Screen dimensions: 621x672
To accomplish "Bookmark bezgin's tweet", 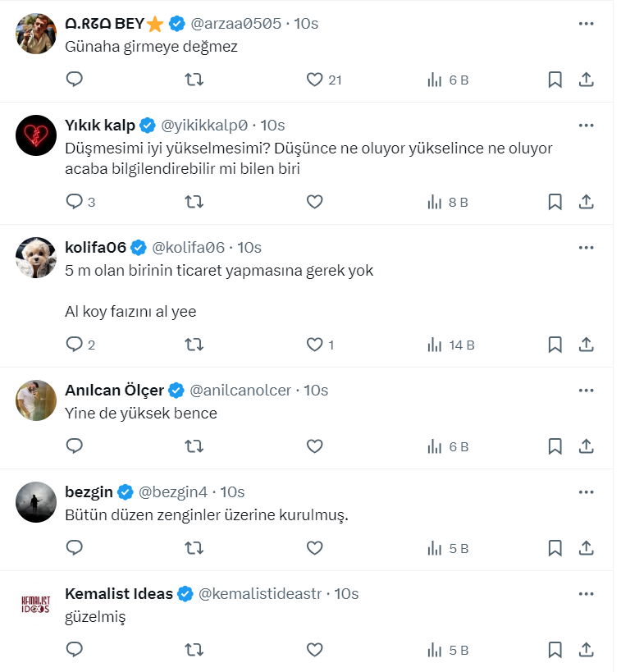I will tap(555, 548).
